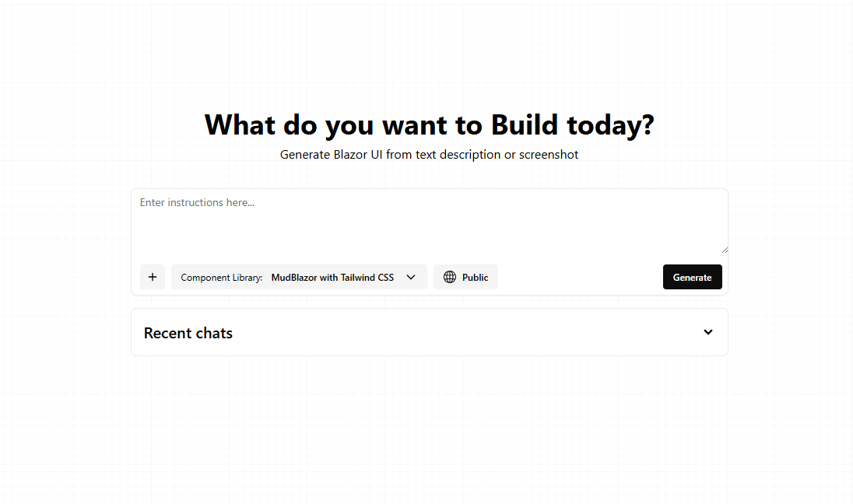Click the dropdown arrow after MudBlazor with Tailwind CSS
Image resolution: width=853 pixels, height=504 pixels.
411,277
